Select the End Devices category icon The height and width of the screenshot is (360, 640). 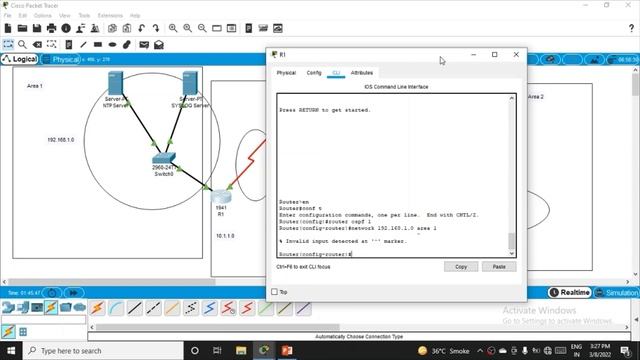[23, 307]
